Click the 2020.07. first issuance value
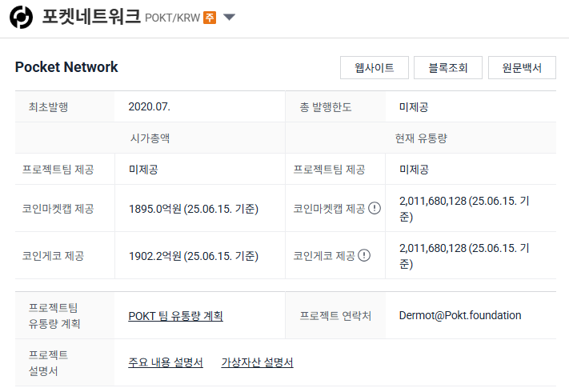Viewport: 569px width, 392px height. pos(149,106)
